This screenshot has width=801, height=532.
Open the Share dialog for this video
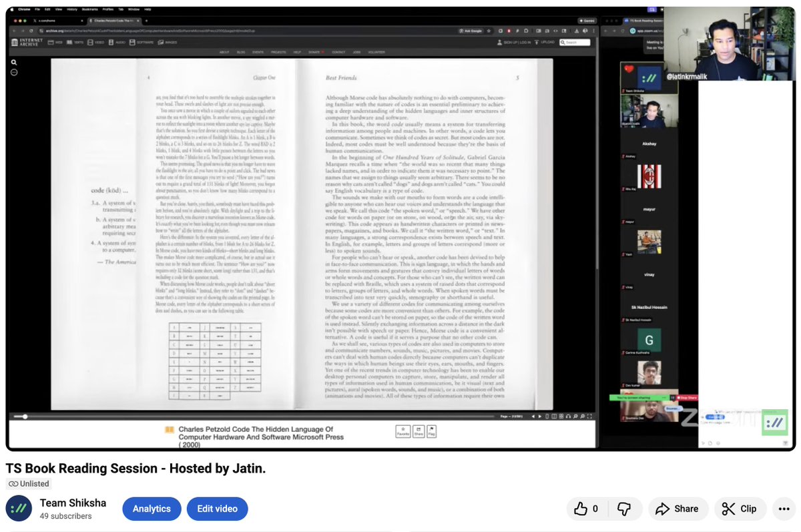point(677,509)
